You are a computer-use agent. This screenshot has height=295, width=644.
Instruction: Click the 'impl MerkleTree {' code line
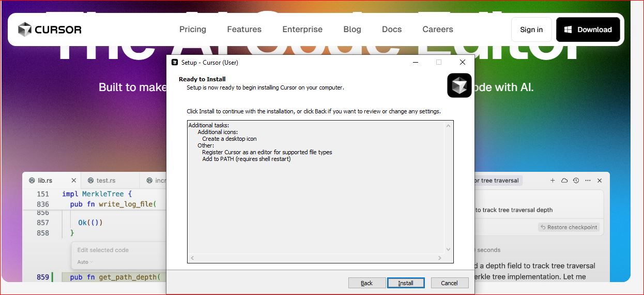tap(97, 194)
